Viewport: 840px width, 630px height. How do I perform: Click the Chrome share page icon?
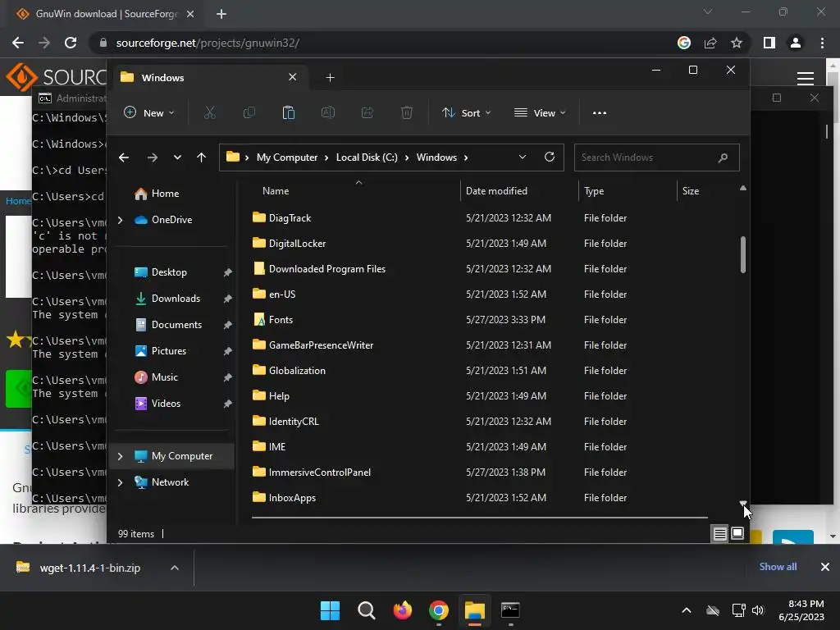coord(710,43)
